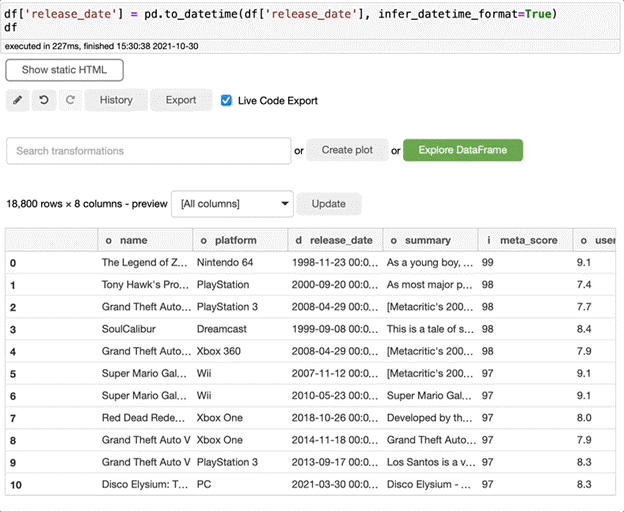Select the release_date column header
This screenshot has height=512, width=624.
(335, 240)
